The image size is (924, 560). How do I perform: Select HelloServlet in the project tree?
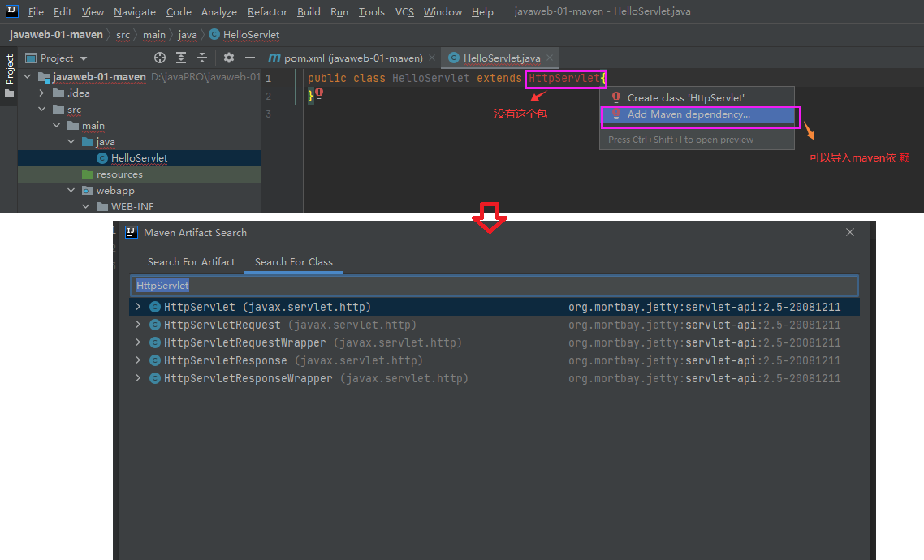click(139, 157)
